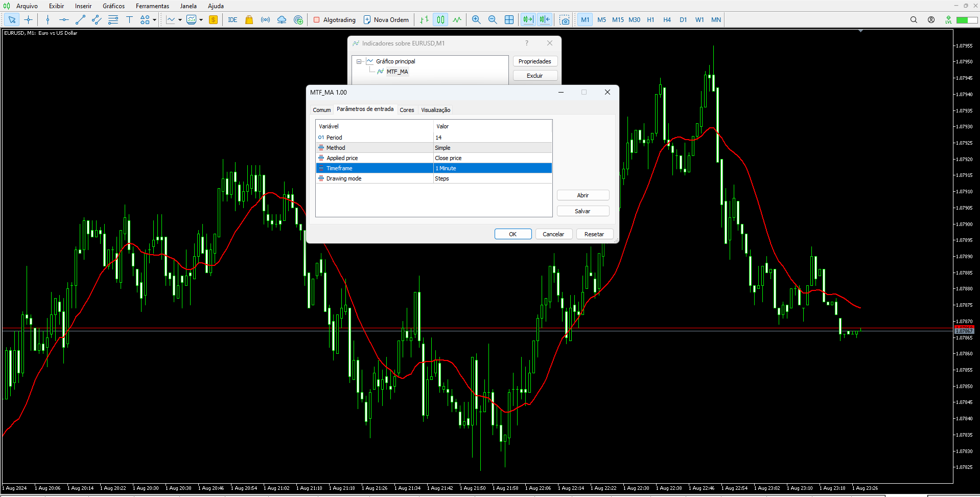Take a chart screenshot with the camera icon
The height and width of the screenshot is (497, 980).
(565, 19)
